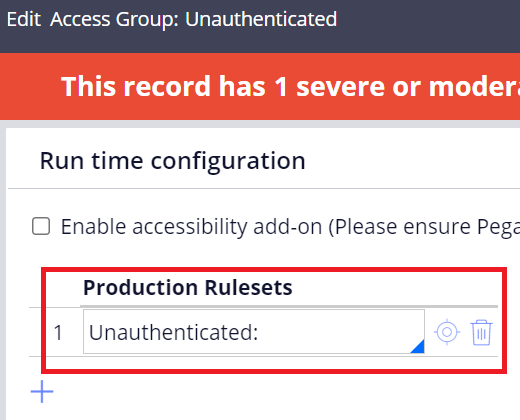Expand autocomplete via blue corner triangle

coord(418,346)
